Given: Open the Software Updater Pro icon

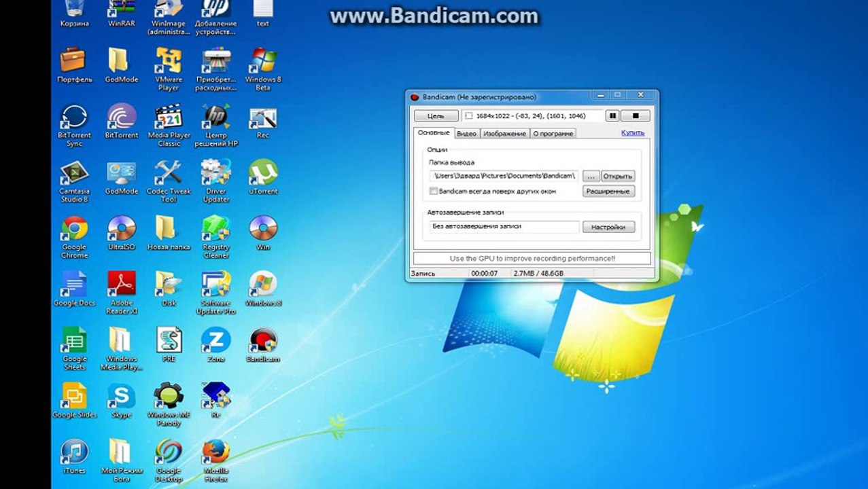Looking at the screenshot, I should 215,293.
